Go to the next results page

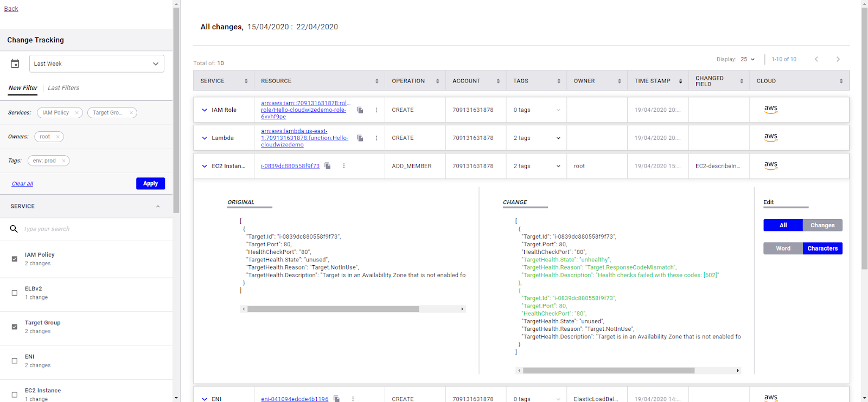pos(838,59)
